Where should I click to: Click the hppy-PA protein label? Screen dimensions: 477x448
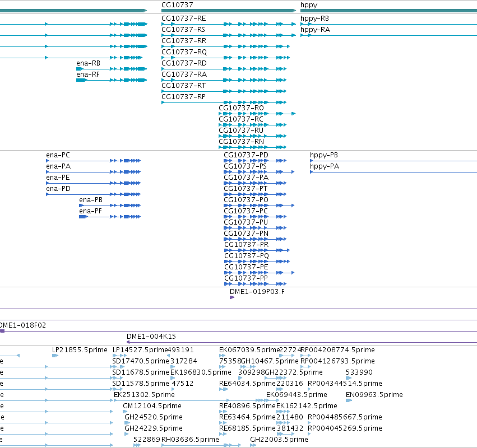(x=325, y=167)
